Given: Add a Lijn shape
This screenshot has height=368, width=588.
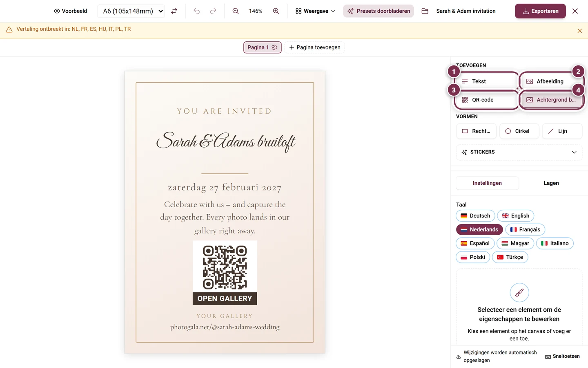Looking at the screenshot, I should 562,131.
